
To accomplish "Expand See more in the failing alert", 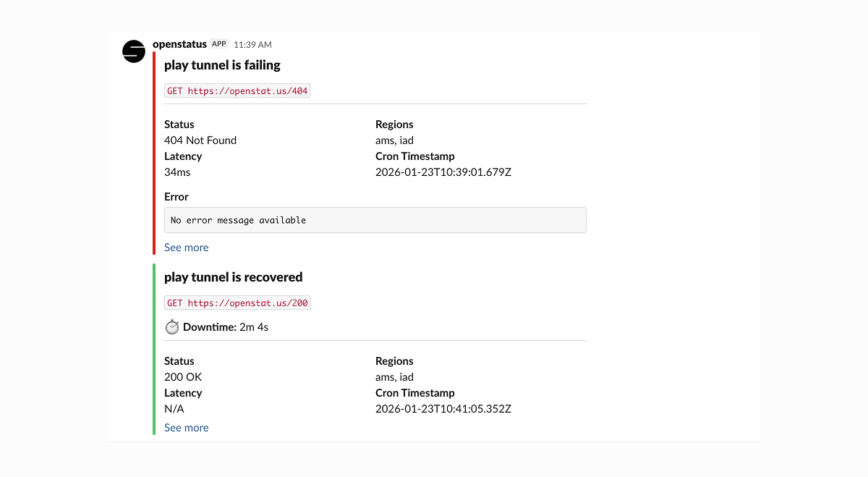I will tap(186, 248).
